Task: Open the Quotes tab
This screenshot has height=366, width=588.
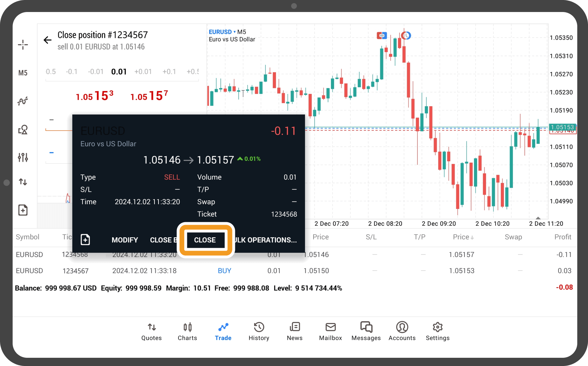Action: click(x=152, y=331)
